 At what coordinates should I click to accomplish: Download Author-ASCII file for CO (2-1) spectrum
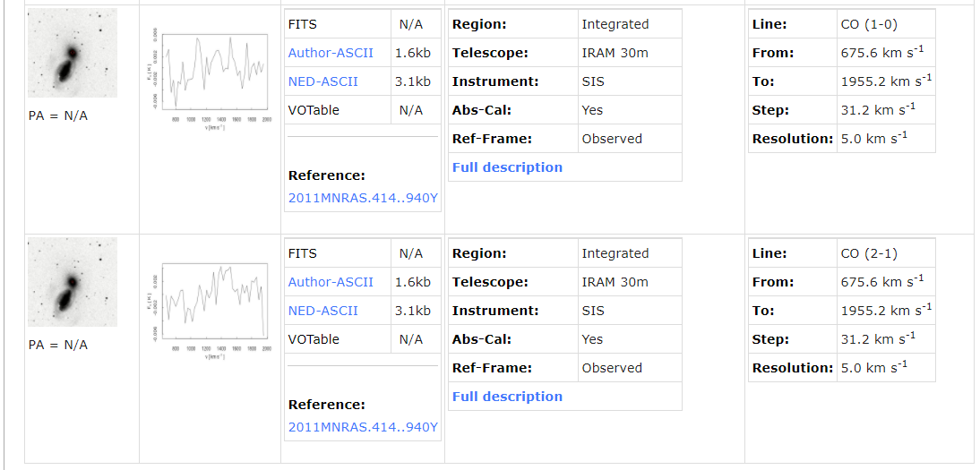click(331, 282)
